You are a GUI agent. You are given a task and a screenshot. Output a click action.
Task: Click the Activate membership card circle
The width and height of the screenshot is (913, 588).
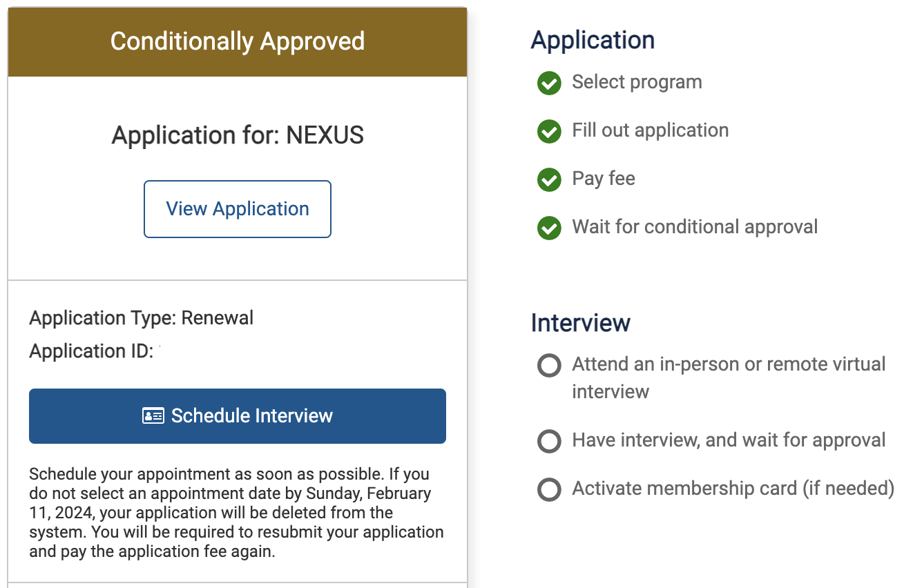click(x=549, y=490)
